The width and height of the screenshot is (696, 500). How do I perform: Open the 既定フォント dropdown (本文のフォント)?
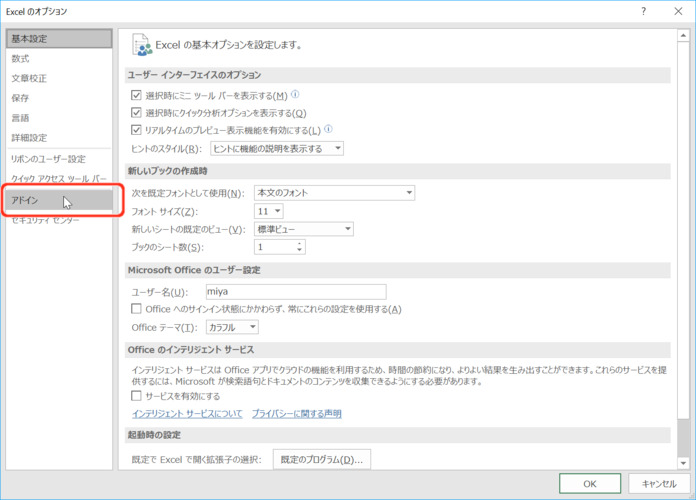pyautogui.click(x=335, y=193)
